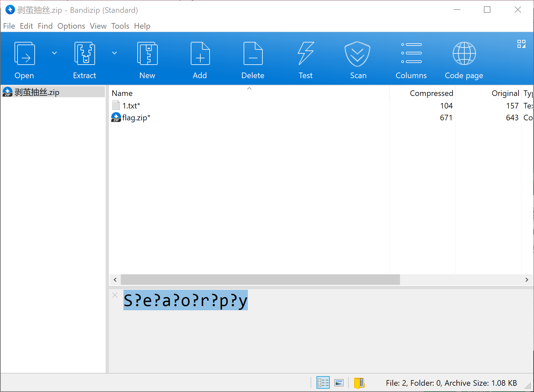Click the Extract toolbar icon

coord(84,54)
